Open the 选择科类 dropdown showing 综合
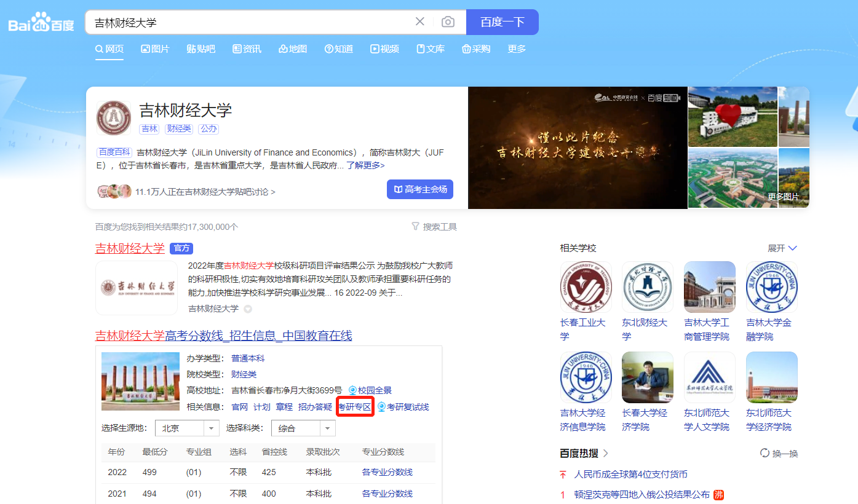Viewport: 858px width, 504px height. click(303, 428)
